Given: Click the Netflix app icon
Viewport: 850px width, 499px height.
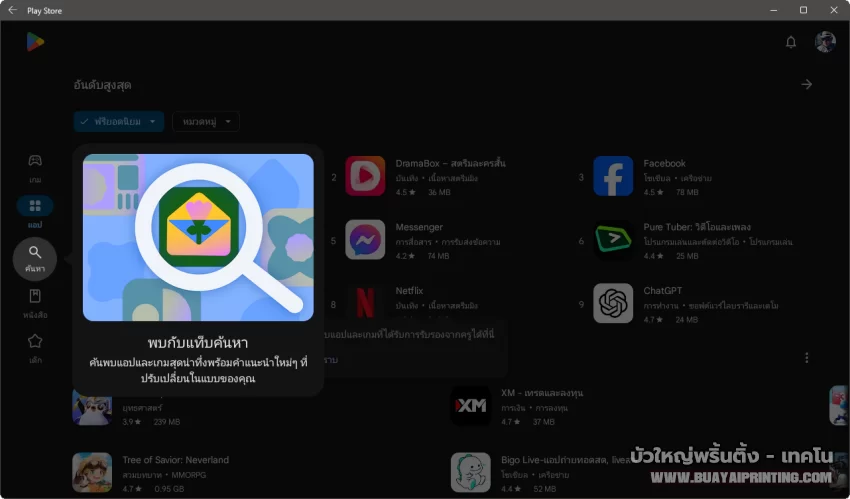Looking at the screenshot, I should click(x=365, y=304).
